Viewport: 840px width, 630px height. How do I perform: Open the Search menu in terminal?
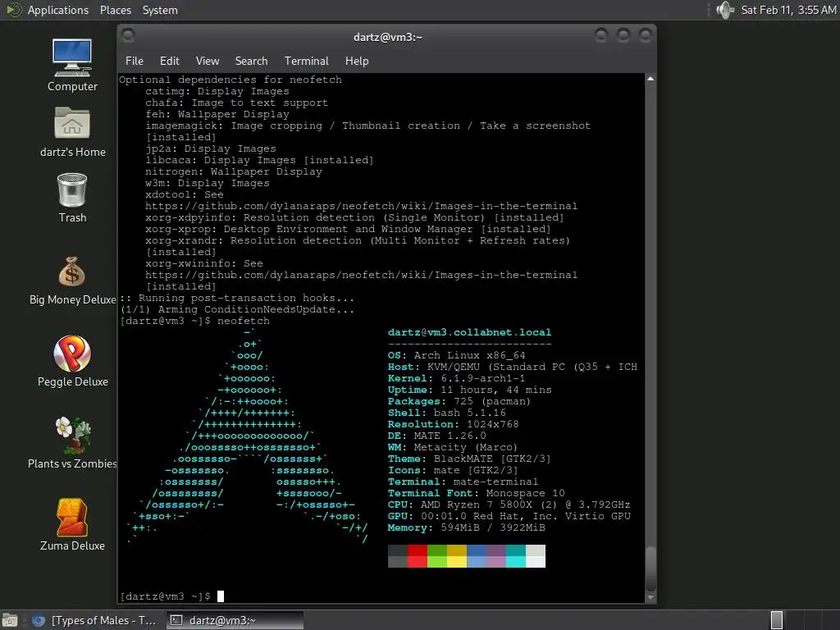click(251, 61)
